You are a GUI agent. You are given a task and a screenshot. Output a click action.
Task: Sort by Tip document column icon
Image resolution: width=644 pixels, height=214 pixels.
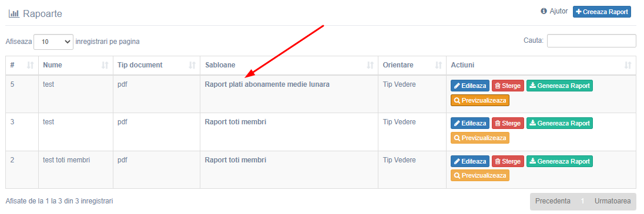coord(192,65)
